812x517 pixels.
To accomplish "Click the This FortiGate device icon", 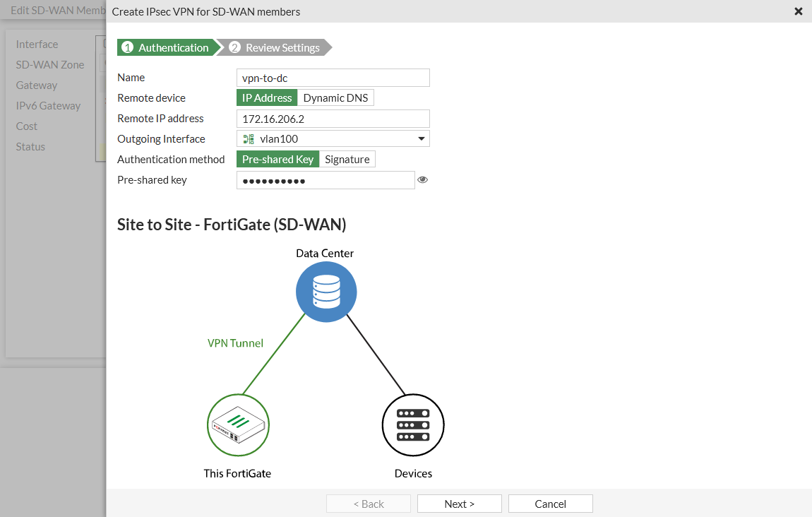I will point(238,424).
